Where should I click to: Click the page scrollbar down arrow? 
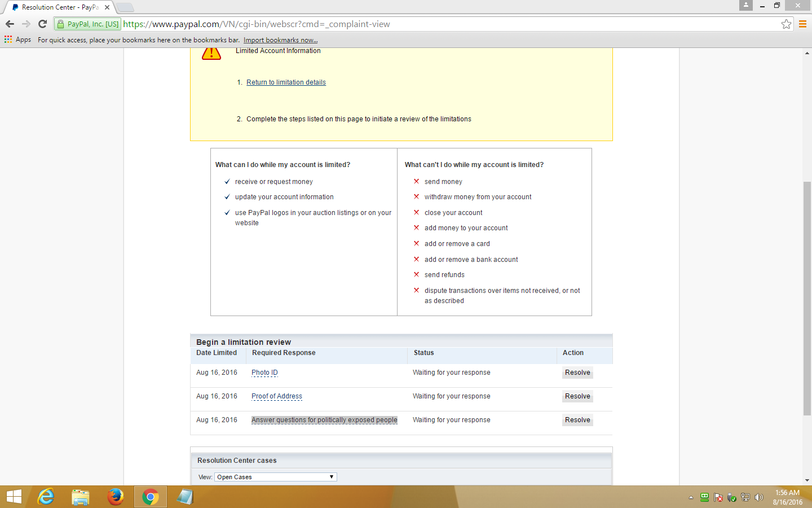(807, 480)
